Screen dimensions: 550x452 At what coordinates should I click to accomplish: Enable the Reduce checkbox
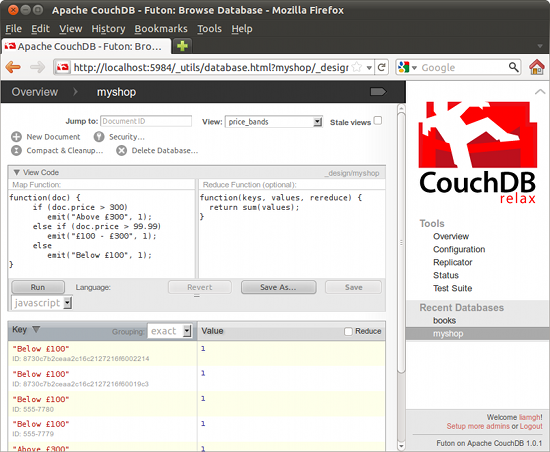point(348,331)
